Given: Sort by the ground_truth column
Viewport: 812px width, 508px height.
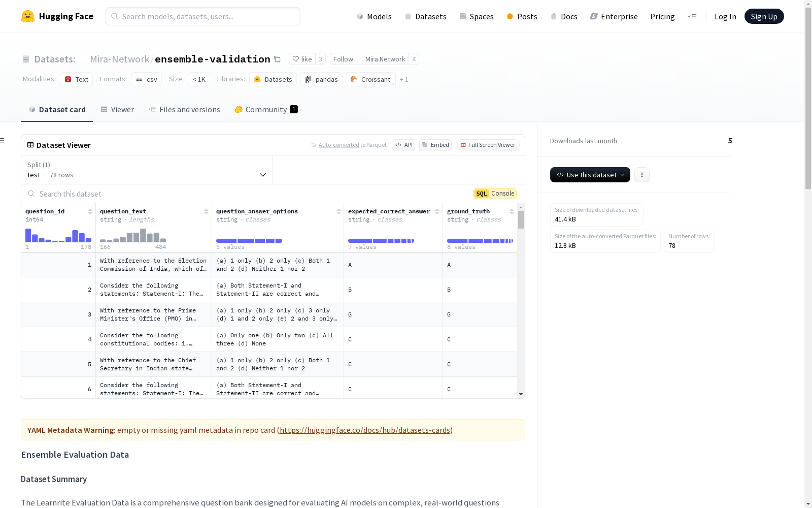Looking at the screenshot, I should point(512,211).
